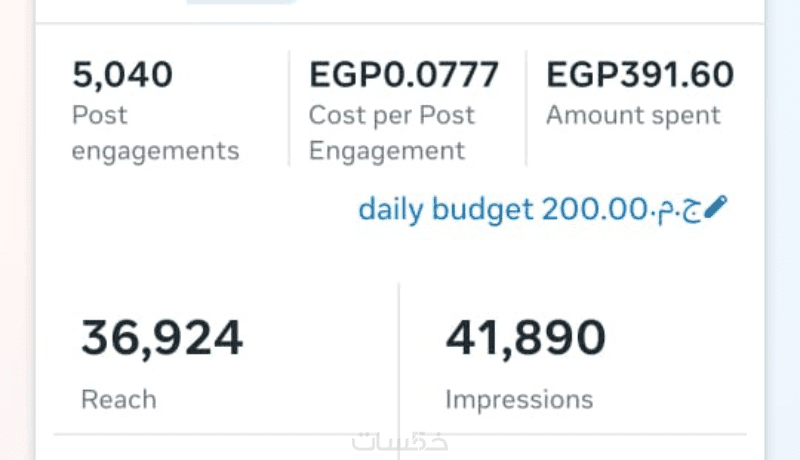Click the Amount spent label

(633, 115)
